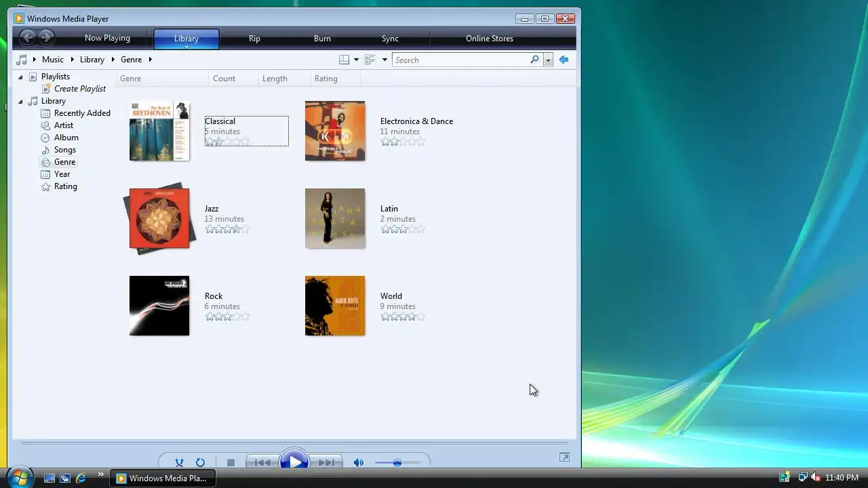The width and height of the screenshot is (868, 488).
Task: Hide the list pane blue arrow
Action: pos(564,60)
